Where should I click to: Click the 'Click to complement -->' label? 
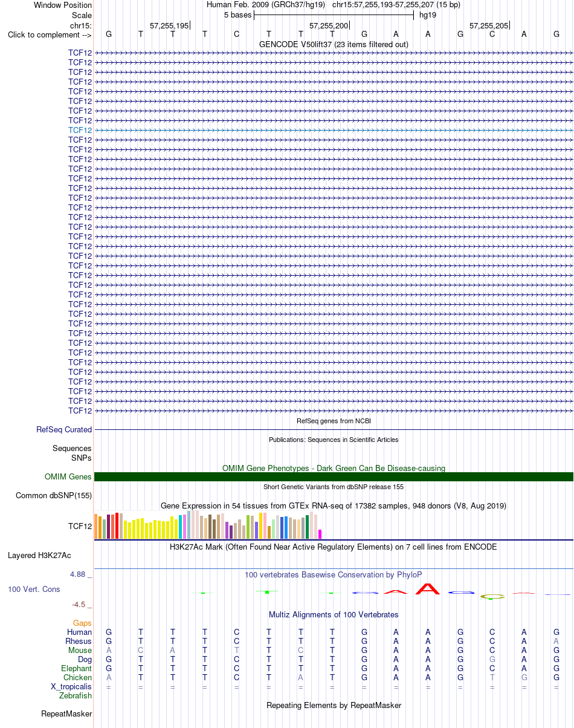[x=50, y=34]
